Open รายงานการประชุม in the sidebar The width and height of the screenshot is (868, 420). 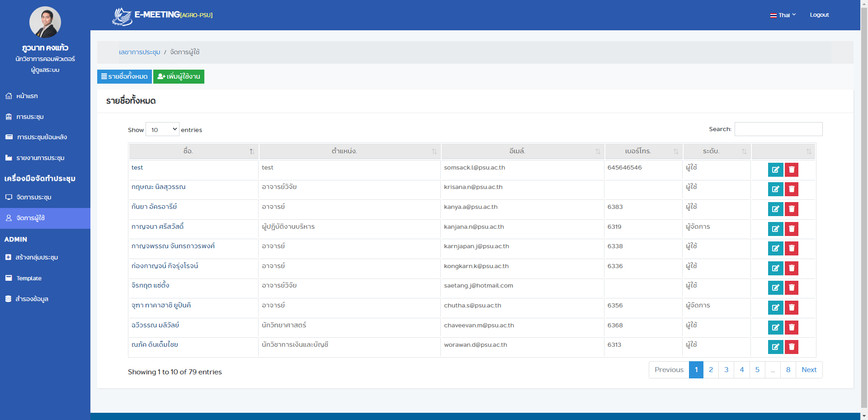tap(45, 158)
